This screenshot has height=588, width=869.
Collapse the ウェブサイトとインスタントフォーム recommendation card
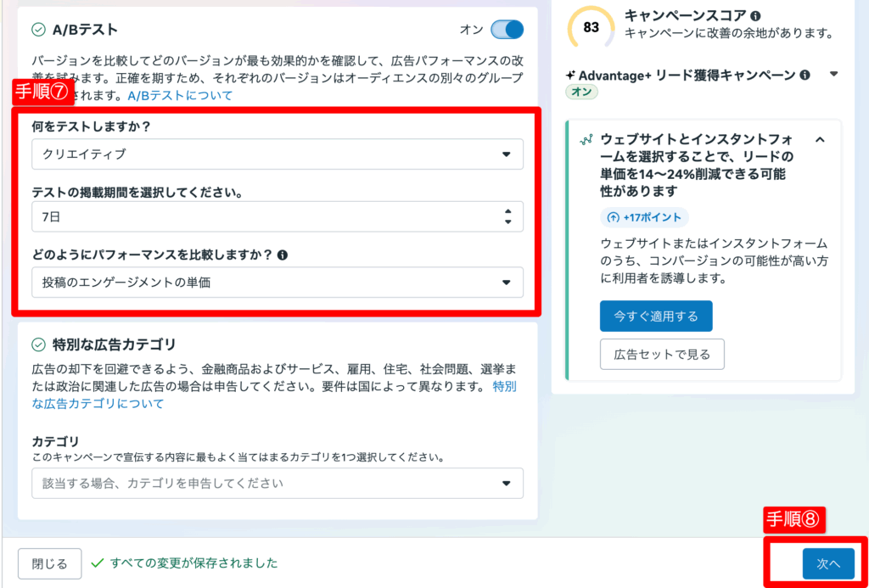820,139
